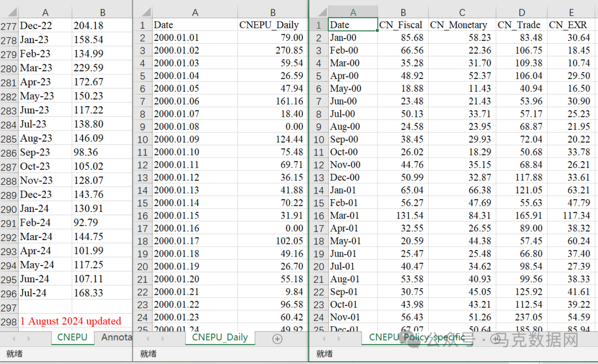The height and width of the screenshot is (364, 598).
Task: Click cell Jul-24 in CNEPU sheet
Action: 45,293
